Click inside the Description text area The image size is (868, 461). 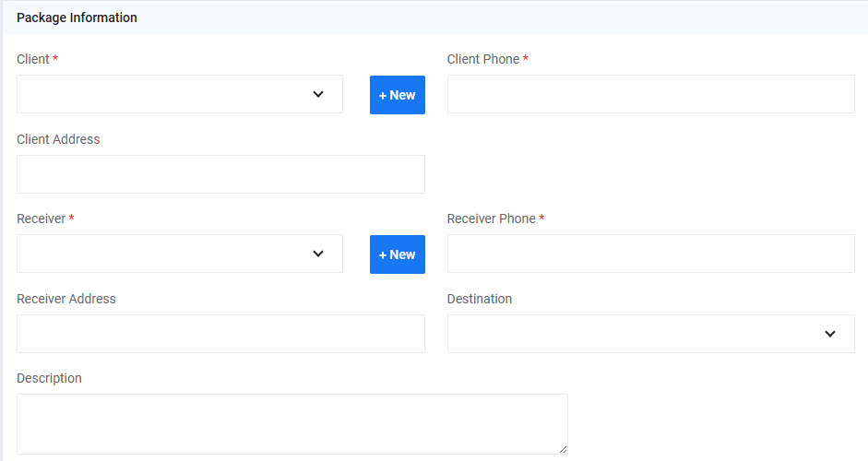pyautogui.click(x=291, y=424)
